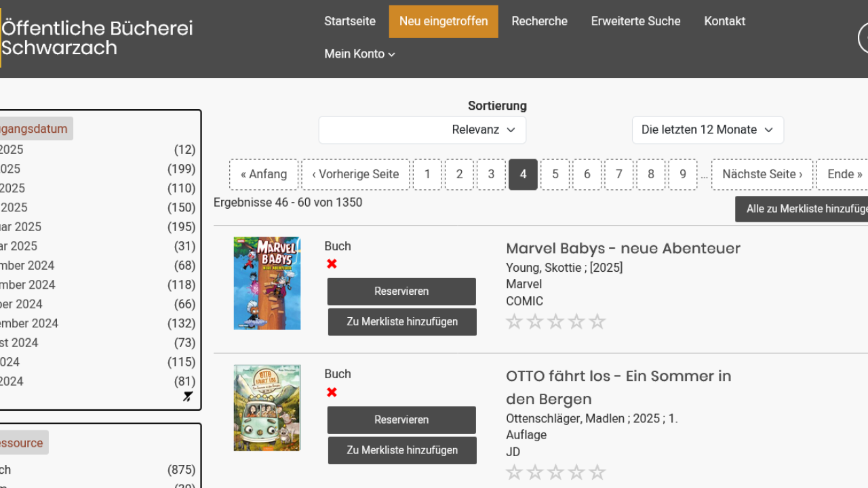Go to results page 1

(x=427, y=175)
